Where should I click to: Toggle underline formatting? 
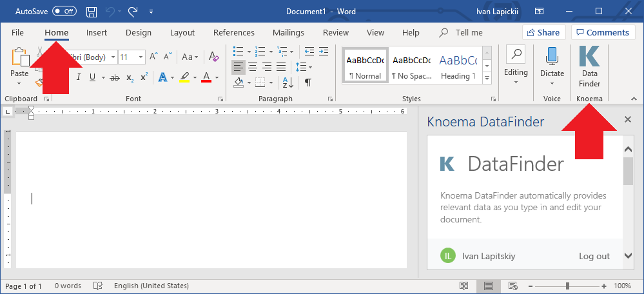click(92, 77)
